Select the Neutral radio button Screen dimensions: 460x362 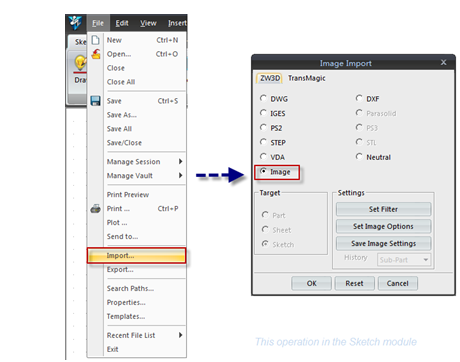point(359,157)
